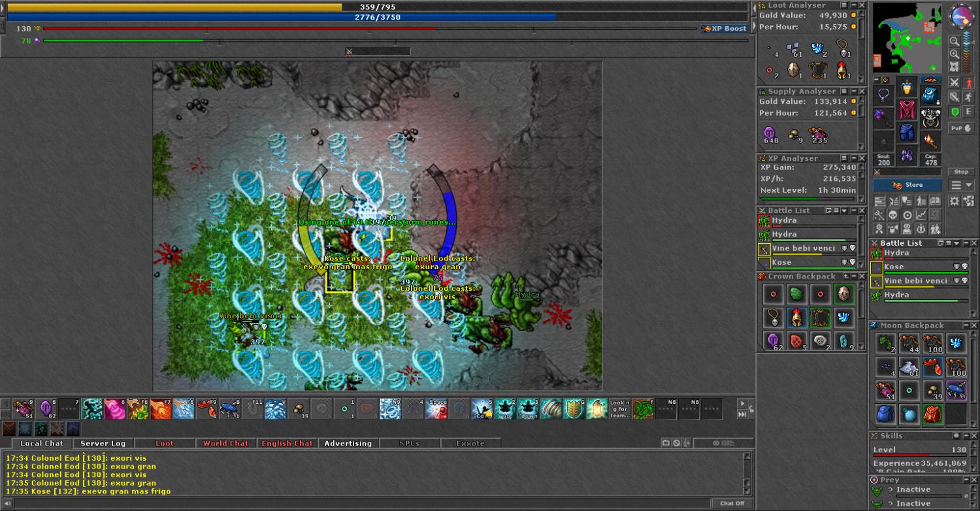Image resolution: width=980 pixels, height=511 pixels.
Task: Open the Loot chat tab
Action: (165, 443)
